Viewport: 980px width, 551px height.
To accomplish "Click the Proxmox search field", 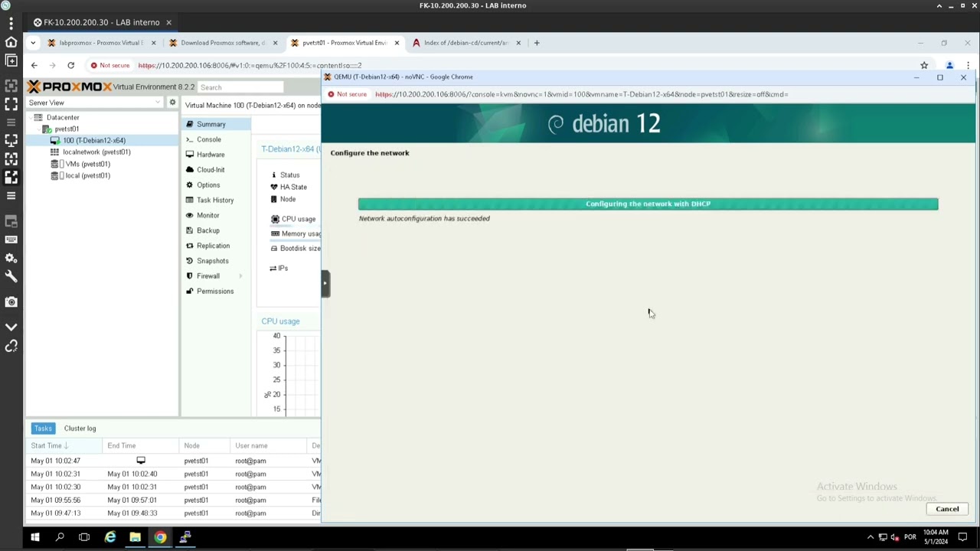I will [x=240, y=87].
